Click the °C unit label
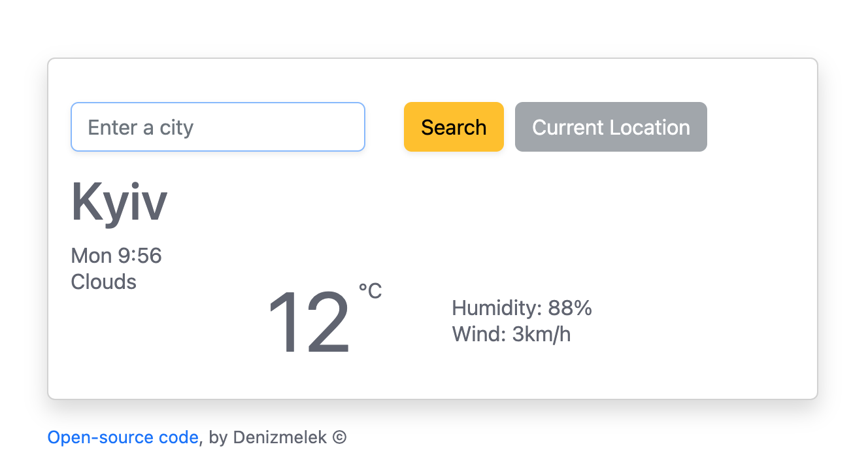The image size is (868, 472). pyautogui.click(x=369, y=291)
